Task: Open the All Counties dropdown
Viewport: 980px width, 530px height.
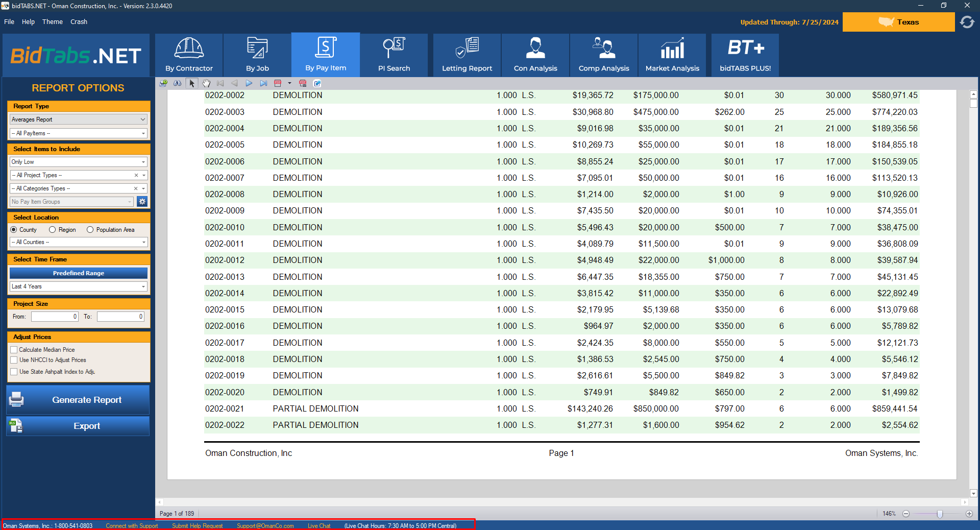Action: click(x=79, y=242)
